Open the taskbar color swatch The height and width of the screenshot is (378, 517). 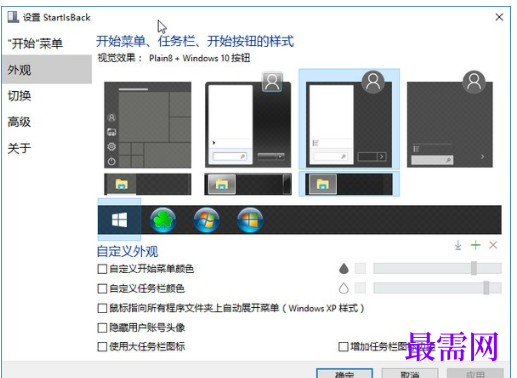pos(360,288)
